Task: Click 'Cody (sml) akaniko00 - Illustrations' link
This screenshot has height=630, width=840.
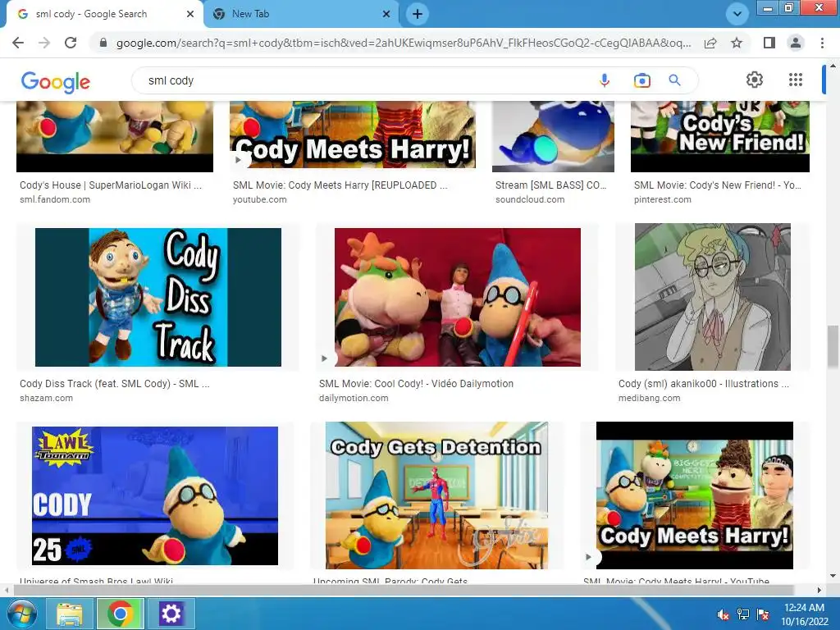Action: coord(703,384)
